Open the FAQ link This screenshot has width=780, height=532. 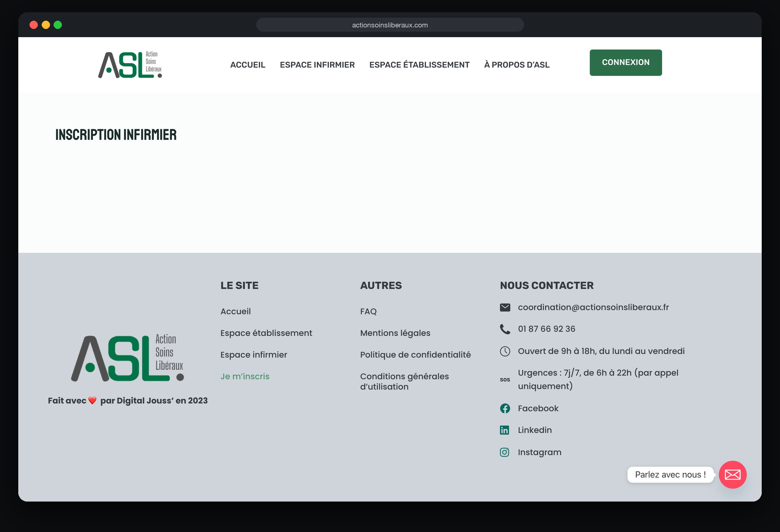[x=368, y=311]
